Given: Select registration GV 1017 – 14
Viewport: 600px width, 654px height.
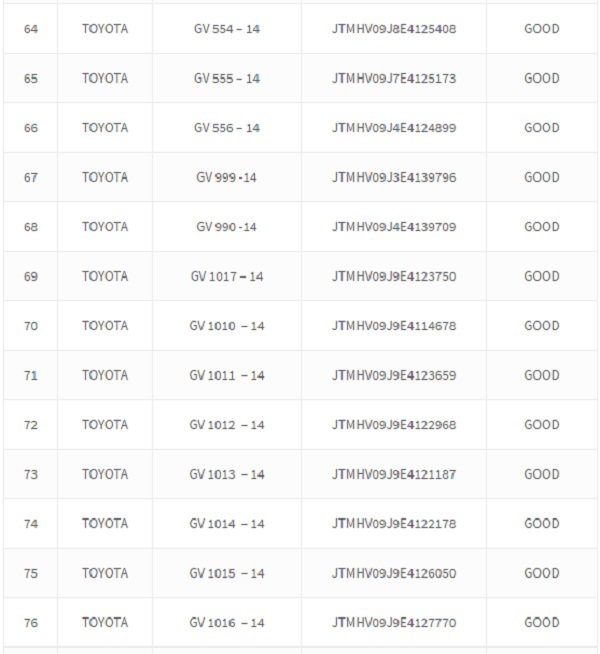Looking at the screenshot, I should (227, 277).
